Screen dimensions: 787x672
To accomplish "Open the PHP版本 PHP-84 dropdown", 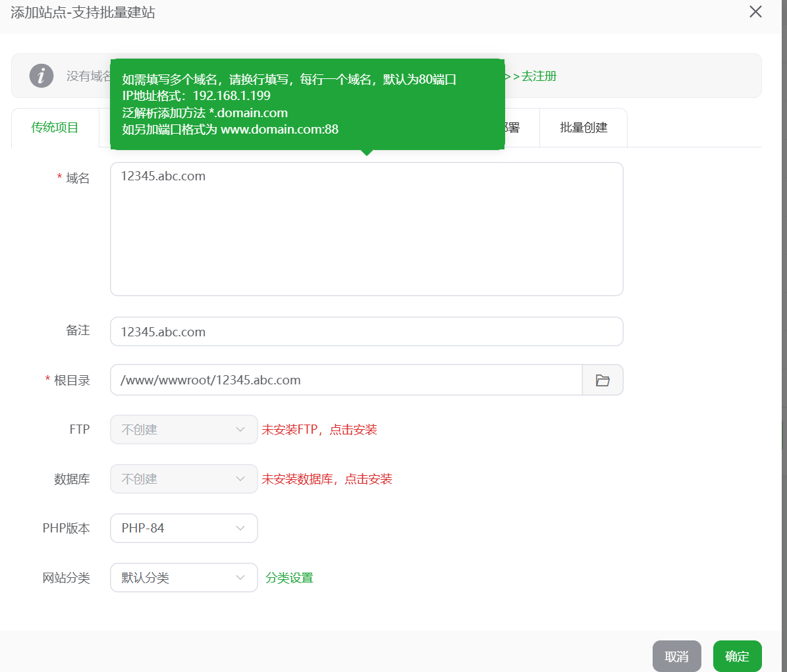I will pyautogui.click(x=184, y=529).
